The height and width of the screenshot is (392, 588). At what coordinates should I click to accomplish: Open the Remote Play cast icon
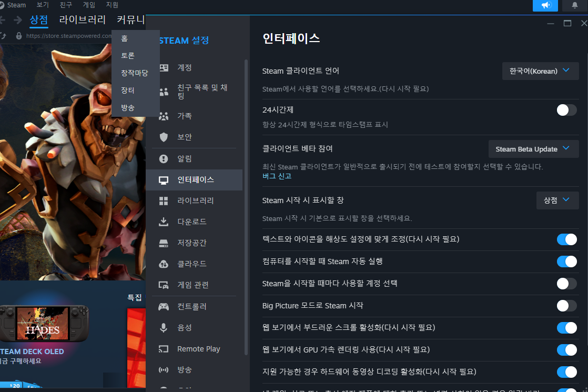[164, 349]
